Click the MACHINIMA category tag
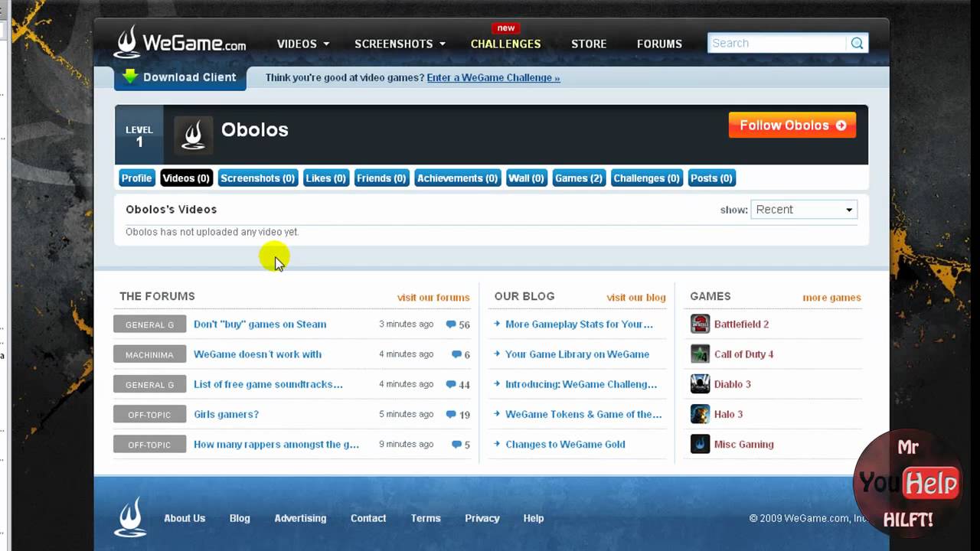980x551 pixels. [149, 354]
